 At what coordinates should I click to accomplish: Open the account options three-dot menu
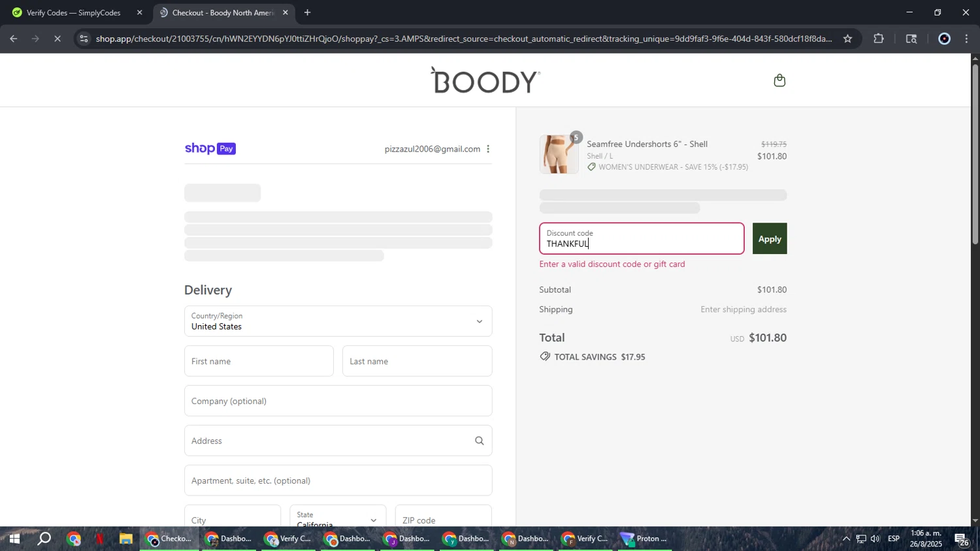[487, 149]
